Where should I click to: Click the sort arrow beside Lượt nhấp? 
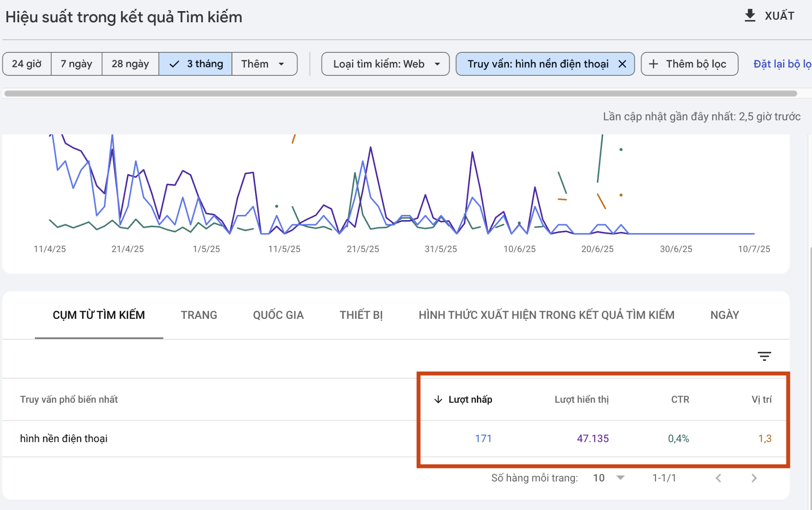[x=438, y=399]
